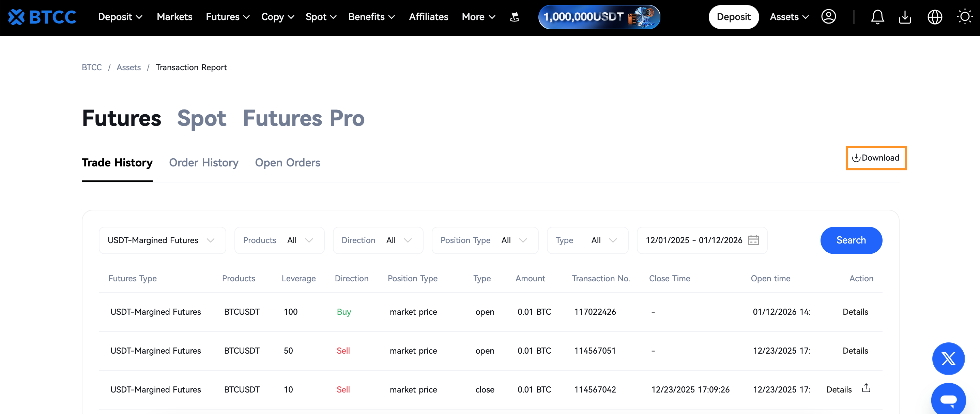980x414 pixels.
Task: Expand the Direction filter dropdown
Action: pos(378,240)
